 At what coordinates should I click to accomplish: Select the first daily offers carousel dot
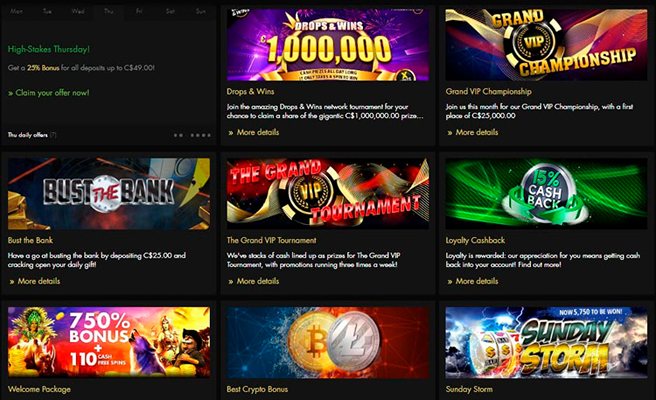click(x=176, y=135)
